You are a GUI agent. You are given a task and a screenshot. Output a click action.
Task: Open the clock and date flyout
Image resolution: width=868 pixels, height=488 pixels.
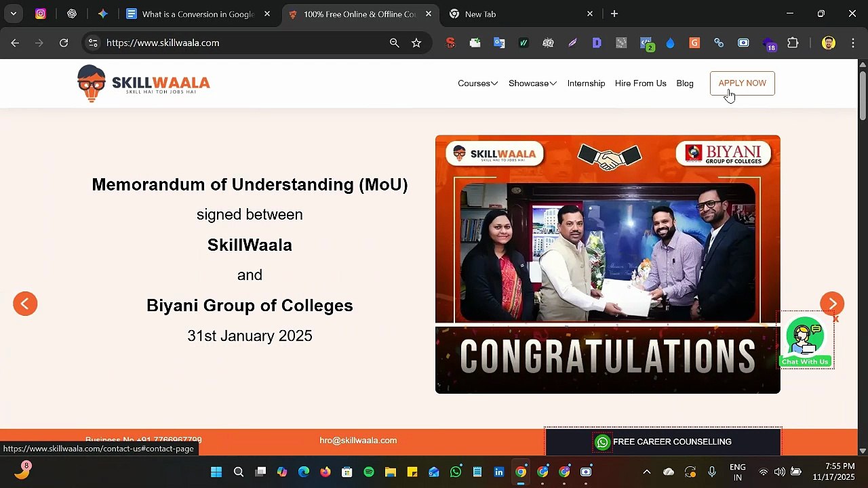pyautogui.click(x=834, y=472)
